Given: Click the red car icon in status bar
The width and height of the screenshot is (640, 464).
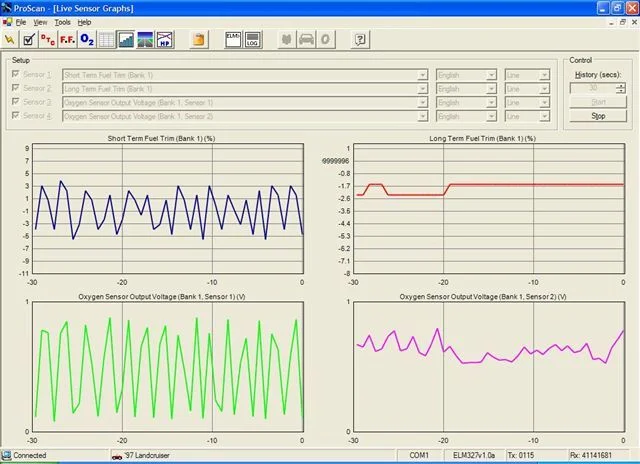Looking at the screenshot, I should coord(117,456).
